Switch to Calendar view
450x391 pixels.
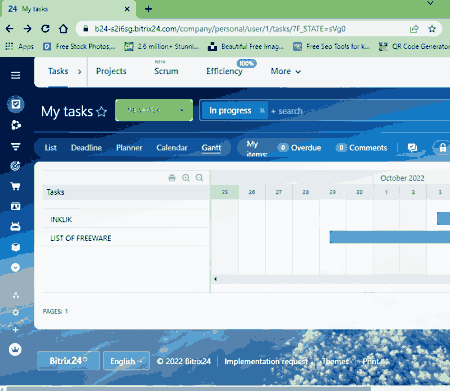(x=172, y=148)
